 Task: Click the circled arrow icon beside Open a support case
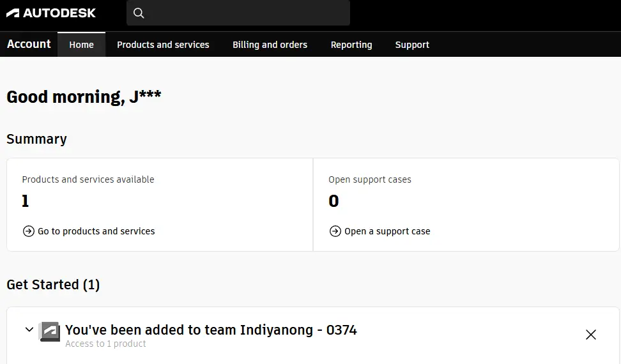pos(335,231)
